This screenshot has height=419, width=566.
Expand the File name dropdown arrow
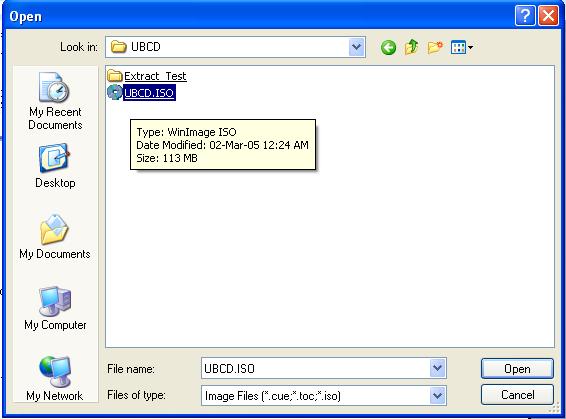tap(437, 368)
